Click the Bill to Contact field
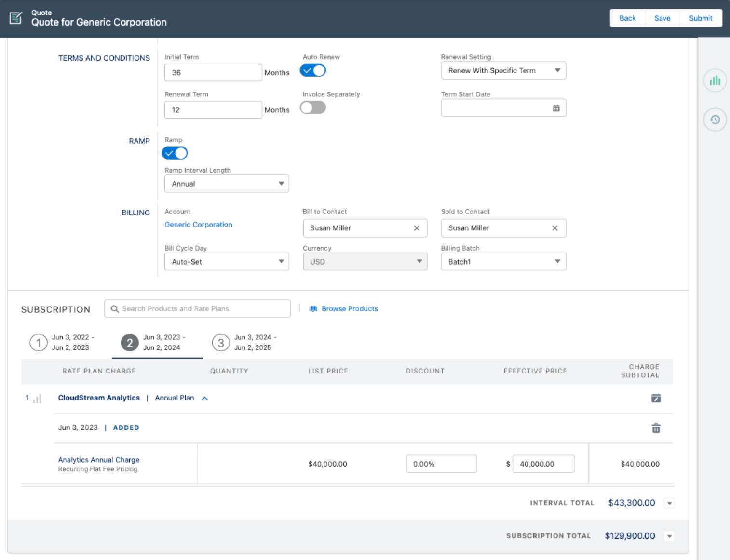This screenshot has height=560, width=730. click(x=365, y=228)
